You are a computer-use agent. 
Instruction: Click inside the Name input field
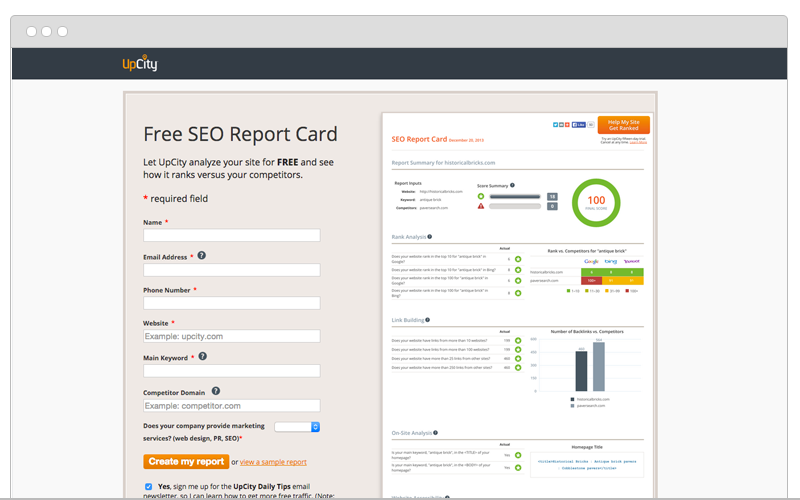232,235
